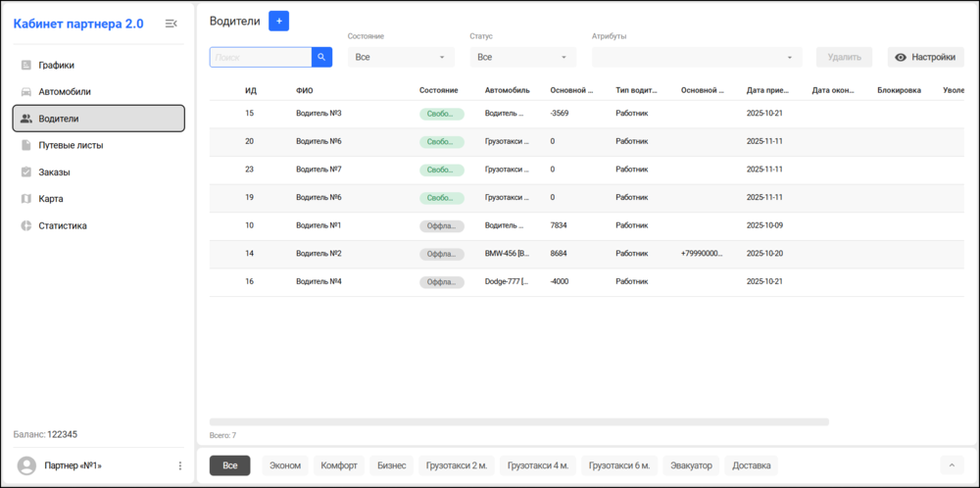Screen dimensions: 980x488
Task: Open the Карта section
Action: coord(99,199)
